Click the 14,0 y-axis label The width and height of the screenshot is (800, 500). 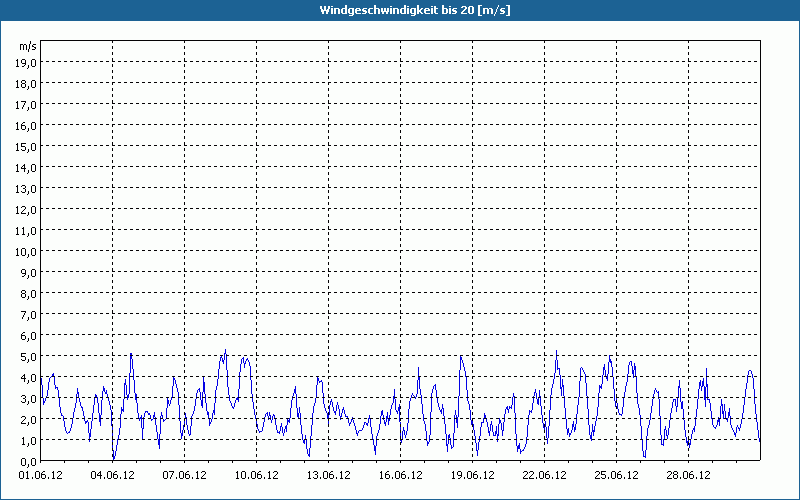tap(26, 168)
